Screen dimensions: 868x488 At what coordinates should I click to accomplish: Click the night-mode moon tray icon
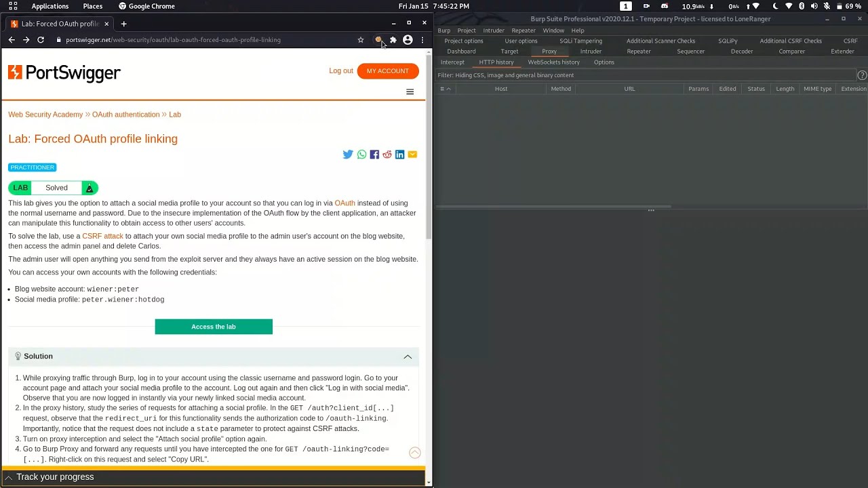(775, 6)
